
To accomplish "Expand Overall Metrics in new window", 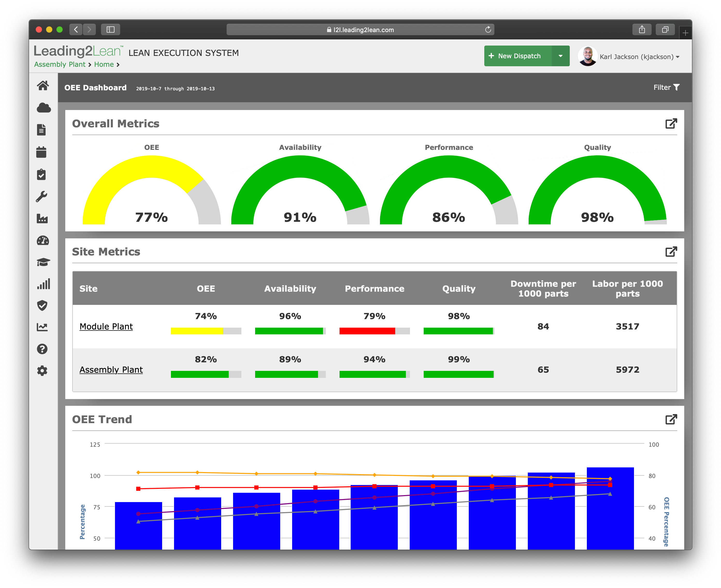I will [671, 124].
